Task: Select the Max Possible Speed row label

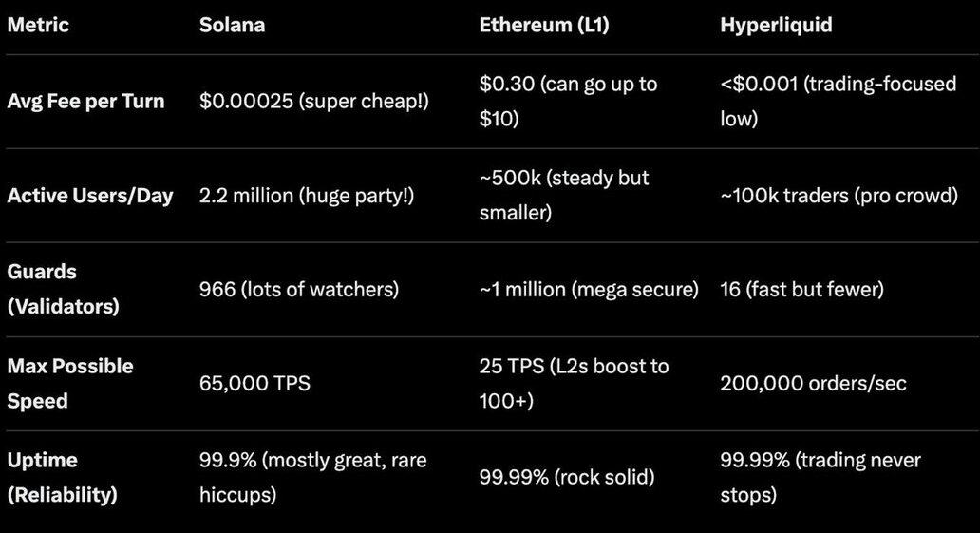Action: pos(70,383)
